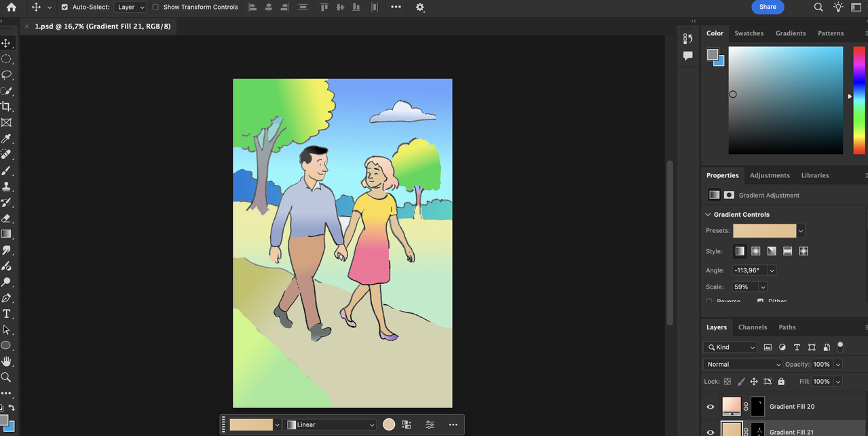Select the Elliptical Marquee tool

[x=6, y=59]
